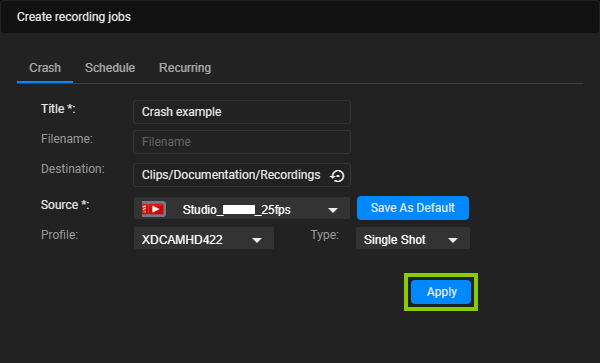Click the Profile: label
This screenshot has width=600, height=363.
tap(59, 235)
